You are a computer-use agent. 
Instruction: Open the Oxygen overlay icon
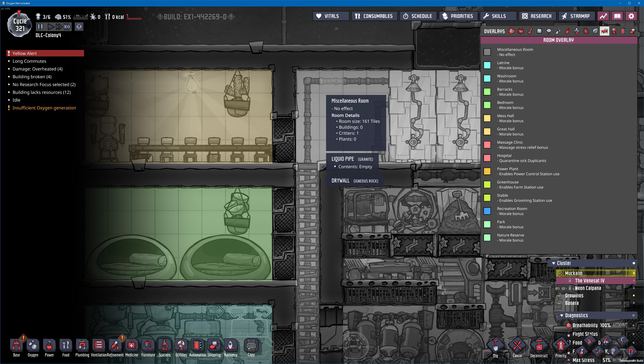click(x=511, y=31)
